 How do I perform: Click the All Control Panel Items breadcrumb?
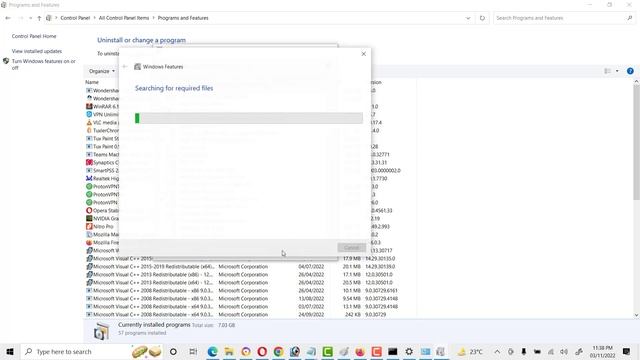124,18
